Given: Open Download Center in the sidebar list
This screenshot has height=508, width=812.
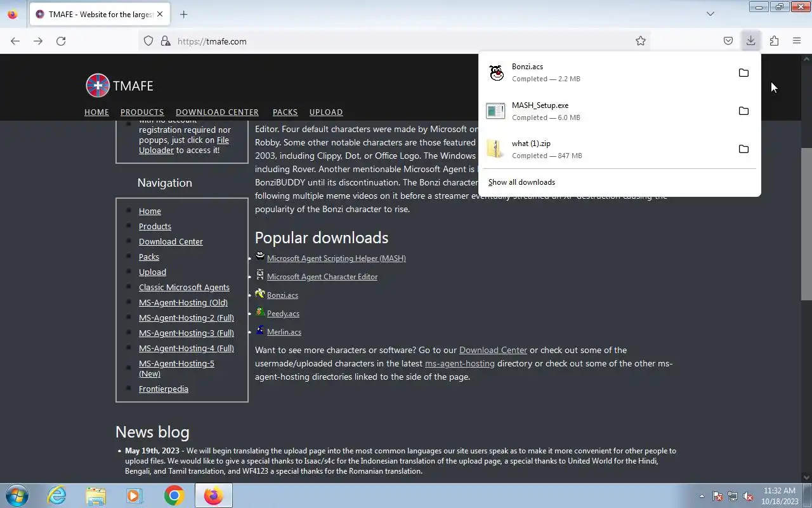Looking at the screenshot, I should [x=171, y=241].
